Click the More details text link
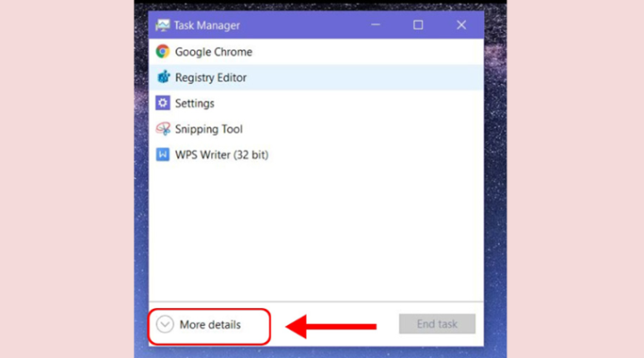This screenshot has width=644, height=358. pos(210,324)
